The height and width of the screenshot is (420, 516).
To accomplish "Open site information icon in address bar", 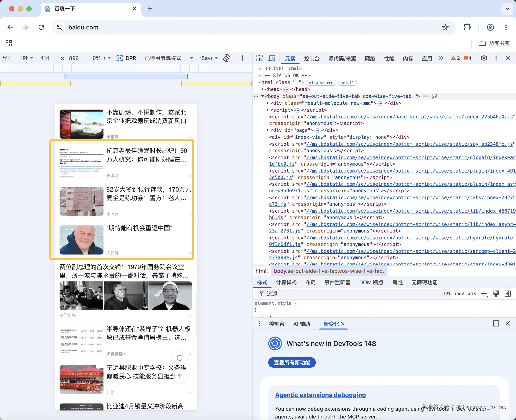I will [60, 27].
